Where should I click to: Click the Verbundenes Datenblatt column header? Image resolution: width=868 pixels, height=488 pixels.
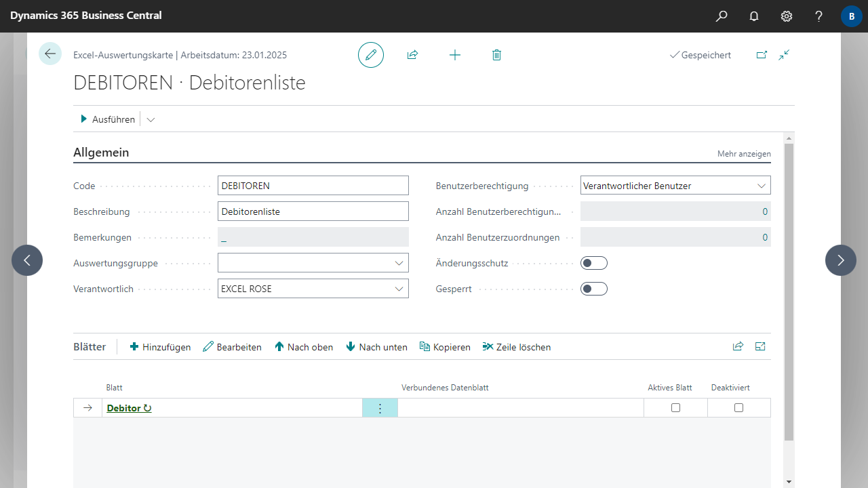(445, 388)
